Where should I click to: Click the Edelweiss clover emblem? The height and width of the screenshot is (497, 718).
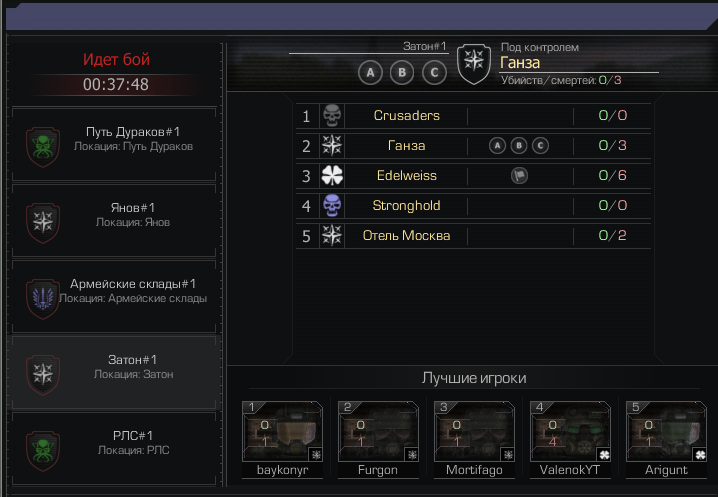click(x=332, y=175)
